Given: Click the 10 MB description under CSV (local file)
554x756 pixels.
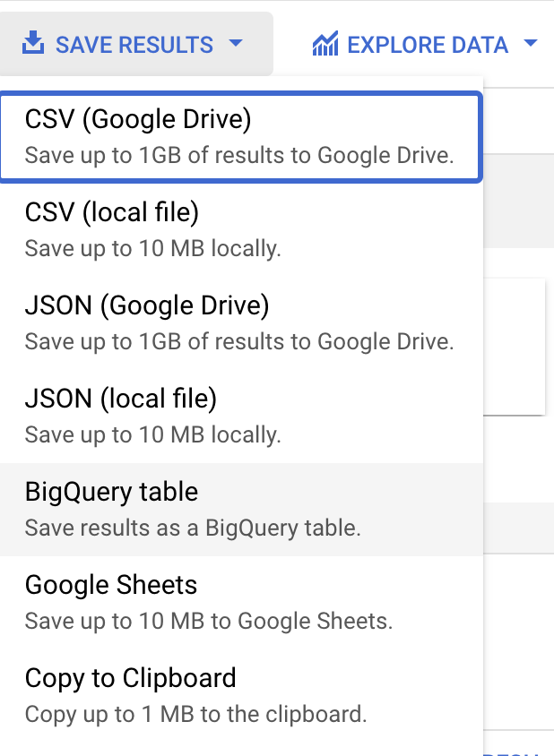Looking at the screenshot, I should 153,249.
